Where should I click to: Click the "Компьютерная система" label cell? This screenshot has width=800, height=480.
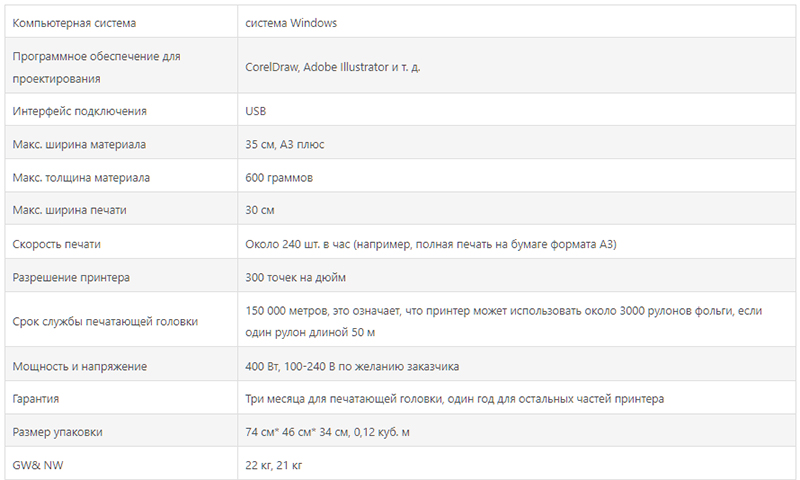75,22
